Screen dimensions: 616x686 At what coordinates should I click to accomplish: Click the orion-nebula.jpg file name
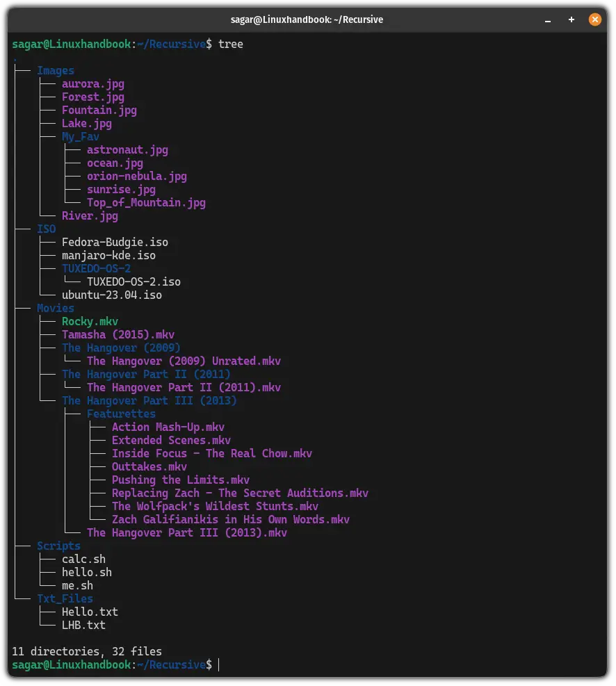[136, 176]
